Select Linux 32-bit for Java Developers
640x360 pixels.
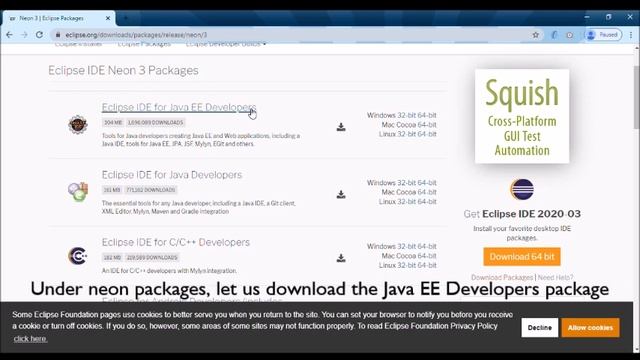point(406,202)
